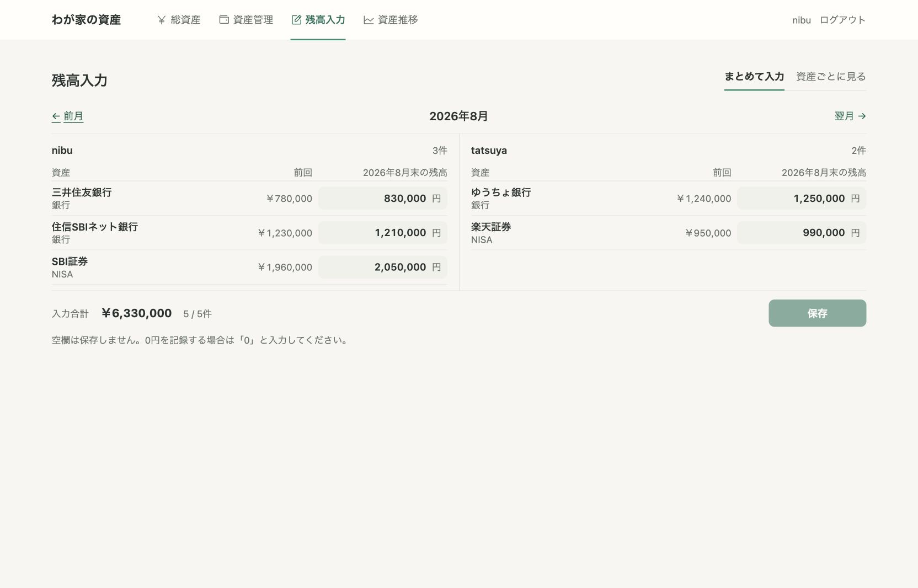This screenshot has height=588, width=918.
Task: Focus the 楽天証券 balance input field
Action: 802,233
